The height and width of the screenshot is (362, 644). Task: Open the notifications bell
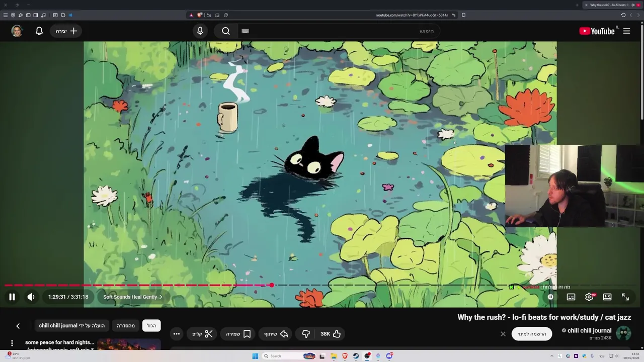tap(39, 31)
